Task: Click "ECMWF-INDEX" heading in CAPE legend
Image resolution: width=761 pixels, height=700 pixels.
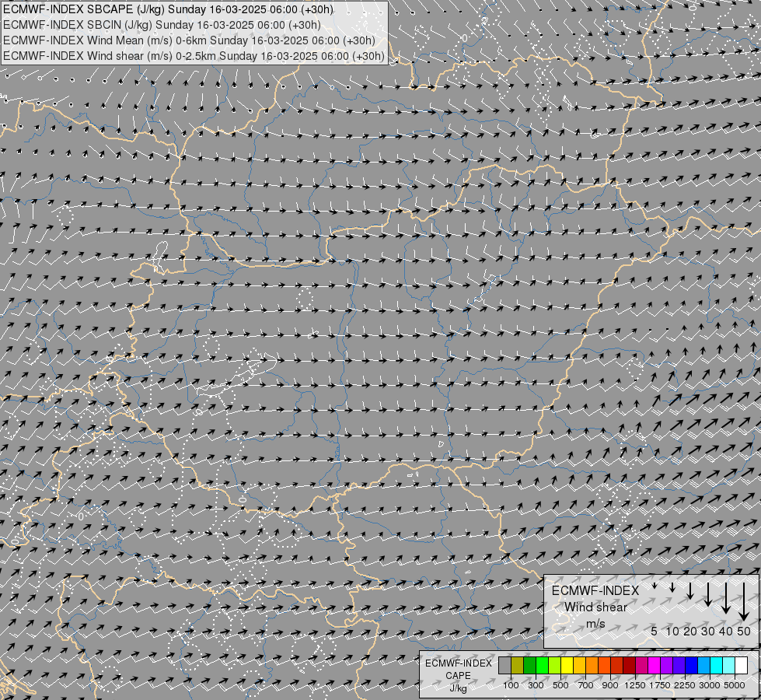Action: click(458, 663)
